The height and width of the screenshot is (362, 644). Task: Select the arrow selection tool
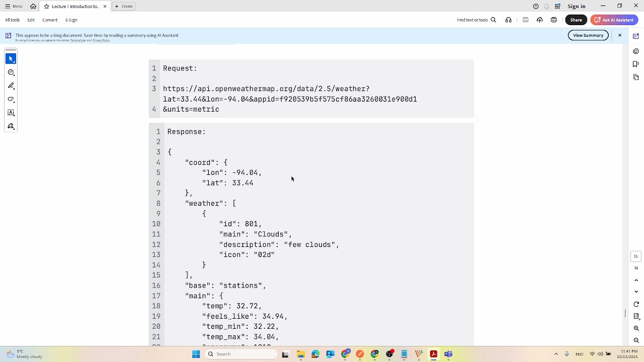tap(11, 59)
